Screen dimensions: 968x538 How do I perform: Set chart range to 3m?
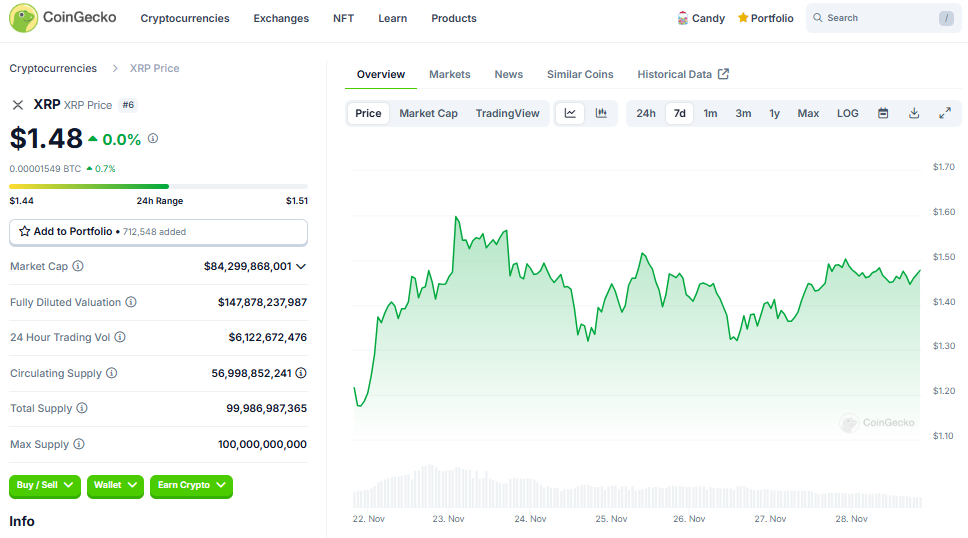[743, 113]
